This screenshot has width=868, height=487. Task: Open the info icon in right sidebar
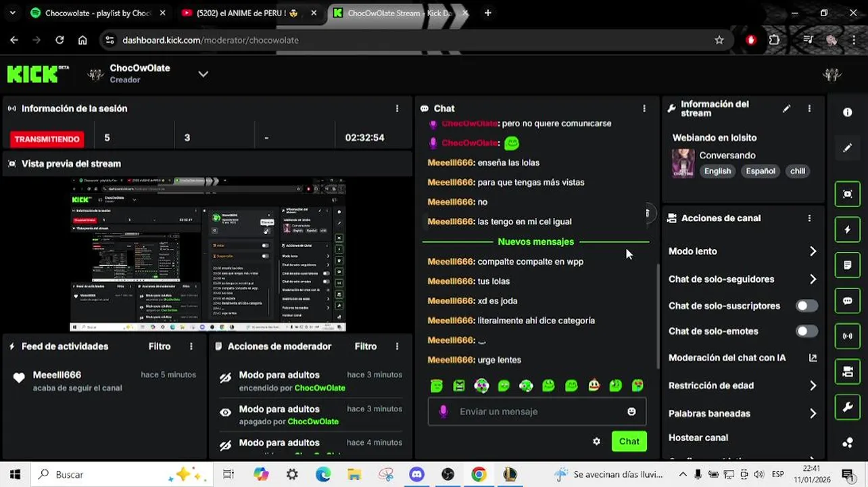point(847,112)
